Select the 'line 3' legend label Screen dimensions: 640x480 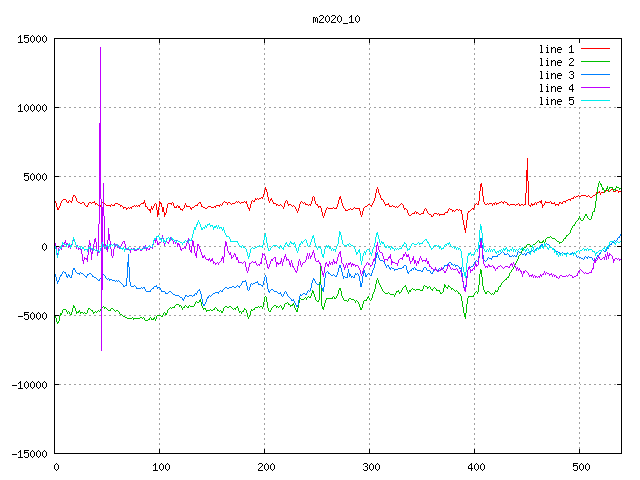557,75
